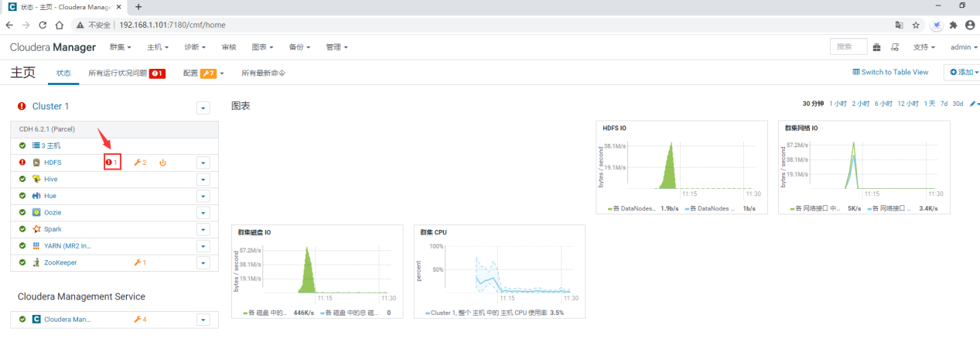980x353 pixels.
Task: Open ZooKeeper configuration wrench warning
Action: 140,262
